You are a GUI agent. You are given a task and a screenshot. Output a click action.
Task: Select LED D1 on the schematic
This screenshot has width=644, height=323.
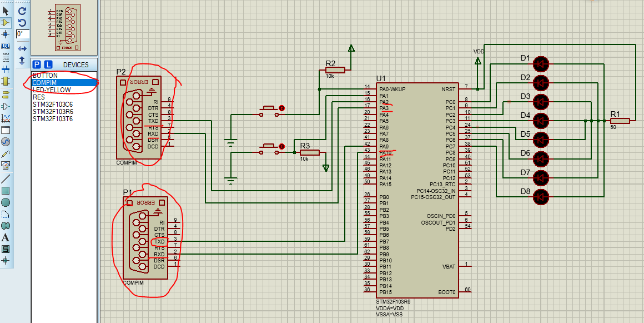(541, 64)
